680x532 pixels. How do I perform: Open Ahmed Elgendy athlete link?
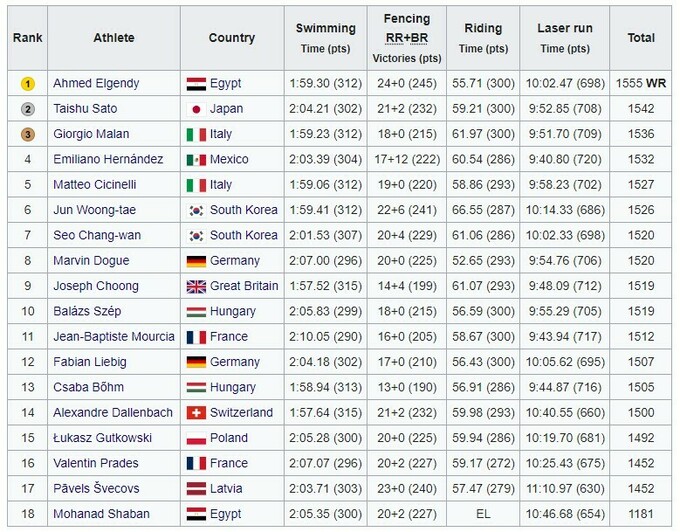point(96,84)
